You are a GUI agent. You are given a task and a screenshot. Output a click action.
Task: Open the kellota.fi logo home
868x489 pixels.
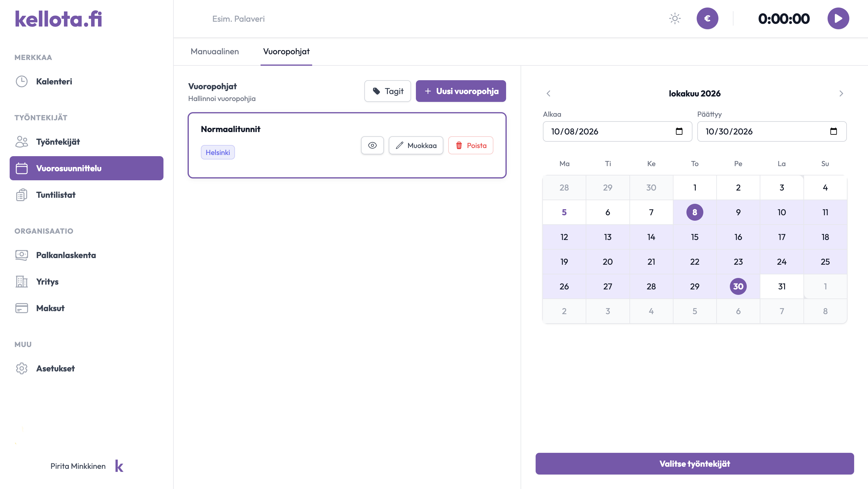click(x=58, y=19)
